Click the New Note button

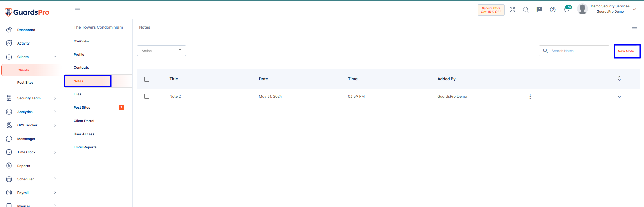[x=626, y=51]
